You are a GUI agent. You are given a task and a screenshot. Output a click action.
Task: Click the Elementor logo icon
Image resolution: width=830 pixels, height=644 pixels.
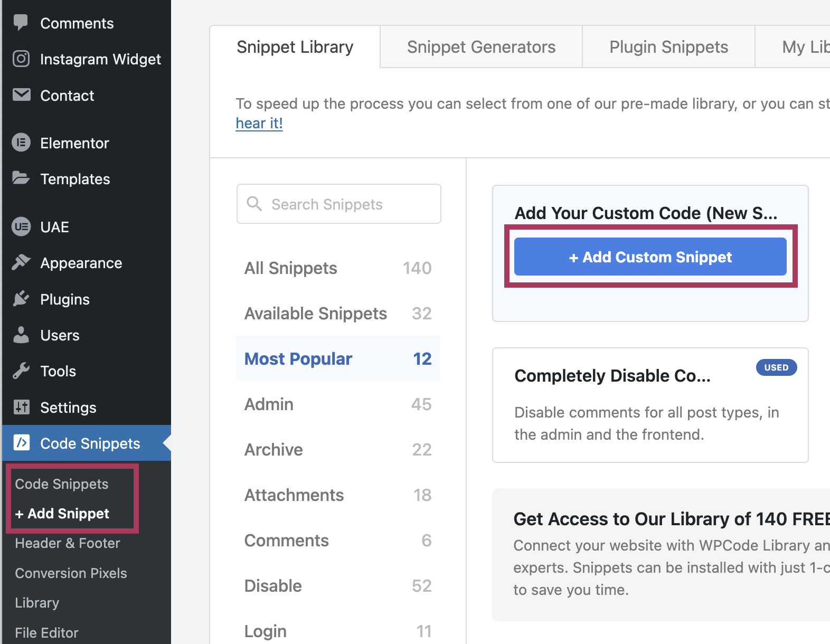click(21, 143)
